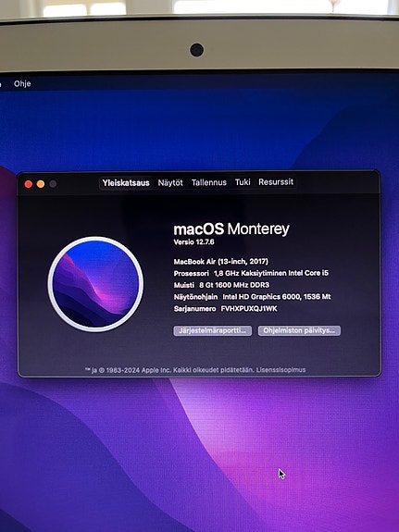
Task: Open the Lisenssisopimus link
Action: pos(281,369)
